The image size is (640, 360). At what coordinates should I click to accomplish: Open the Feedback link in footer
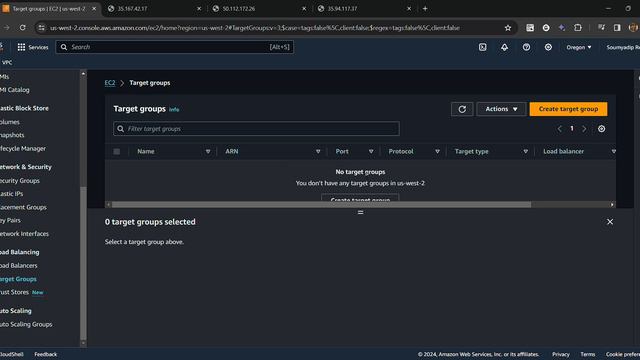pyautogui.click(x=46, y=354)
